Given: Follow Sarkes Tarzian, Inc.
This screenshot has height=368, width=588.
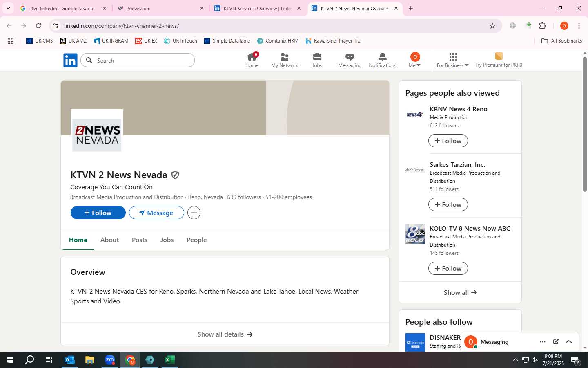Looking at the screenshot, I should (x=448, y=204).
